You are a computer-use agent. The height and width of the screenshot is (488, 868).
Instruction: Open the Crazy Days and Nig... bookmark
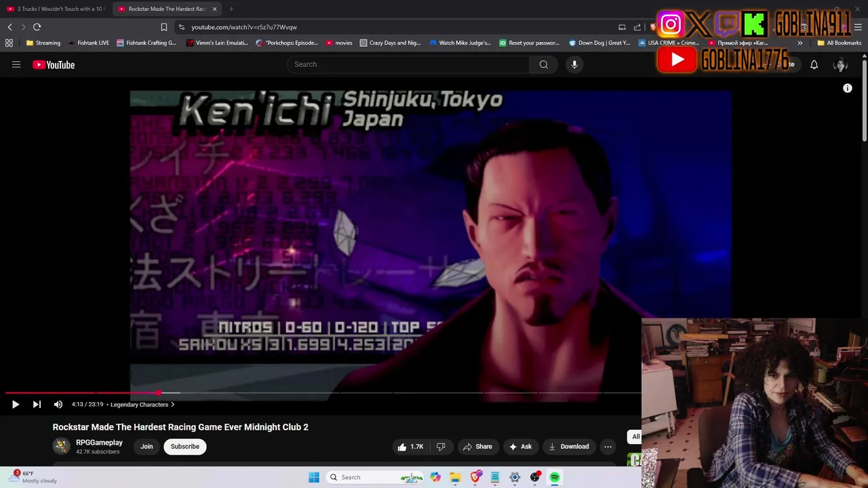tap(391, 43)
